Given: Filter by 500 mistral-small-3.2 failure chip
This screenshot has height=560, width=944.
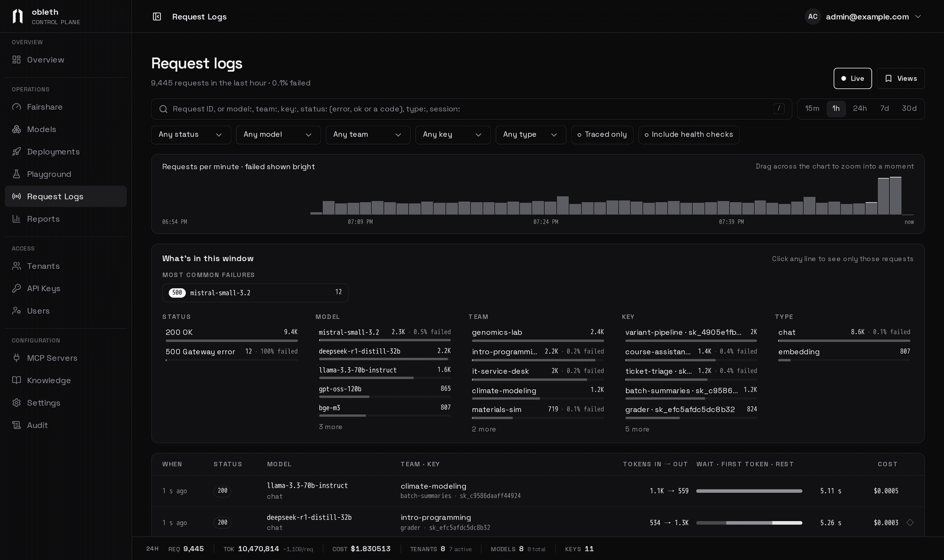Looking at the screenshot, I should click(255, 293).
